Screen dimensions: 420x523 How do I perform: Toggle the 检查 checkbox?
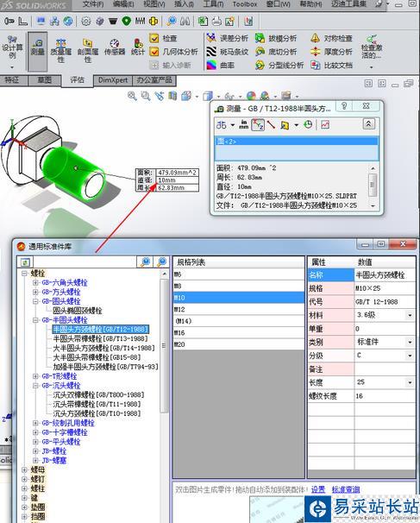[154, 38]
